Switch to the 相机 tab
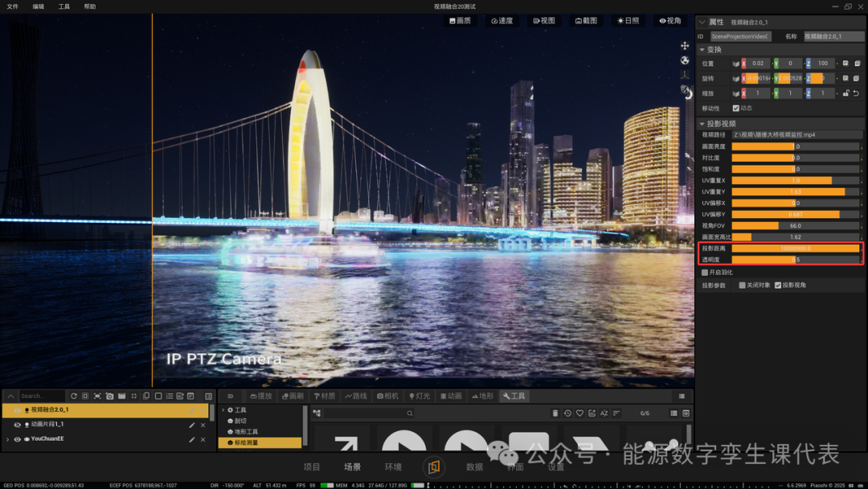This screenshot has height=489, width=868. pyautogui.click(x=387, y=396)
